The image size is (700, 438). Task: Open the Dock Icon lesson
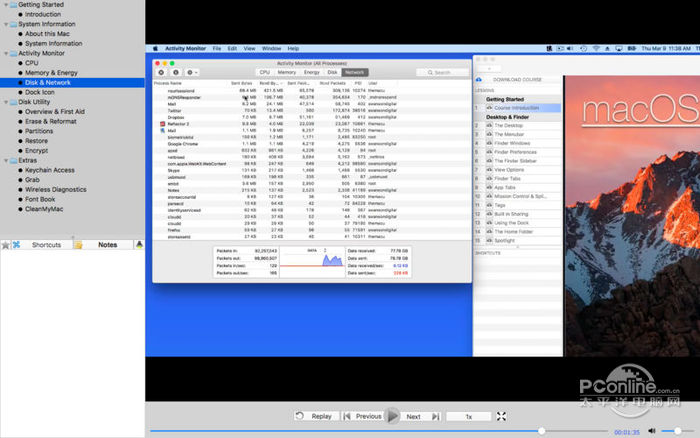[x=40, y=92]
